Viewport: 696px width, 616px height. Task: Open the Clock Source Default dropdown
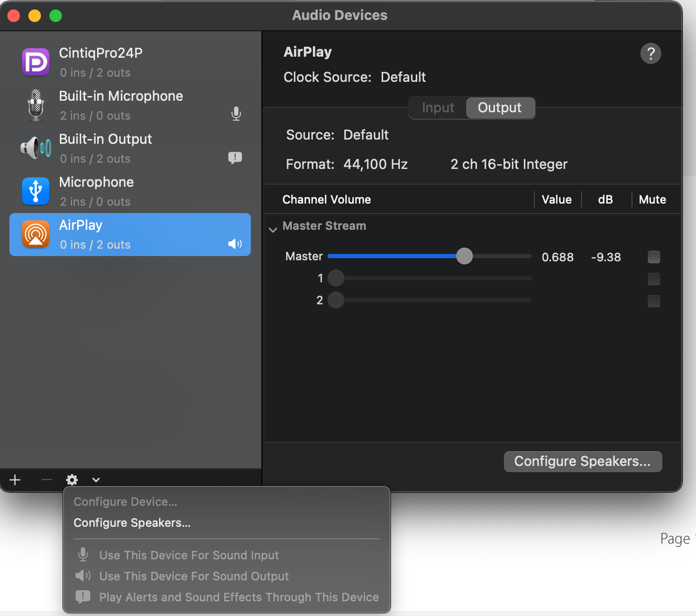pyautogui.click(x=403, y=77)
